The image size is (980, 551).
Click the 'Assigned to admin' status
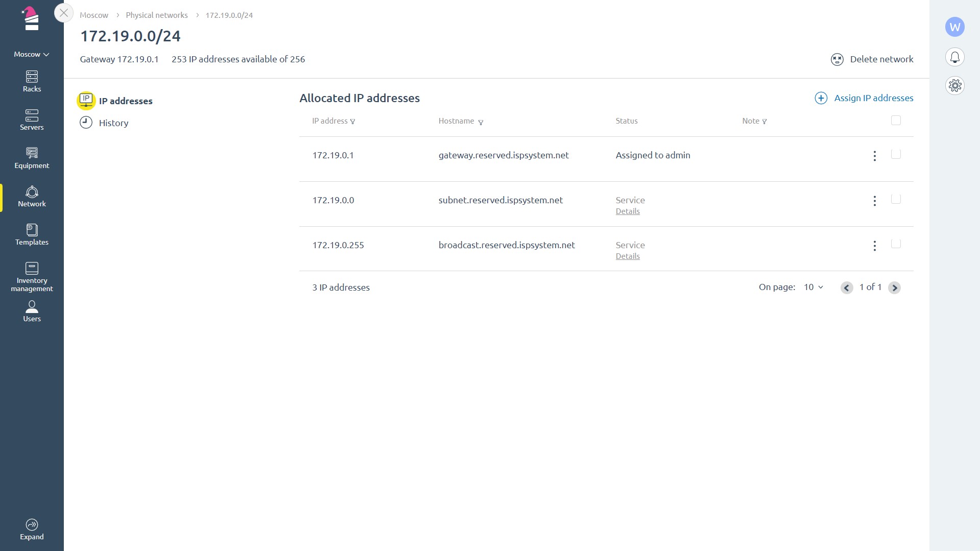tap(653, 155)
